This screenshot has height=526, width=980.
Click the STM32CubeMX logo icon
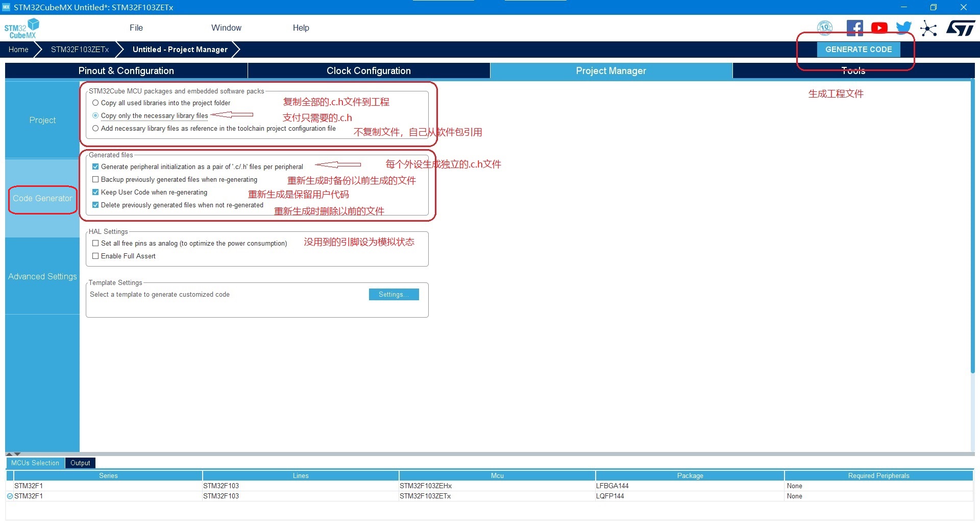(22, 28)
